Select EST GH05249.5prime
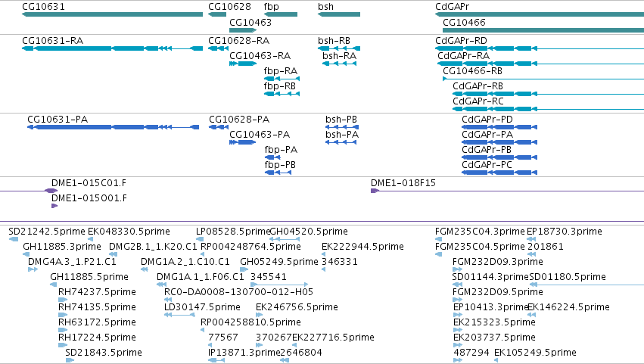 pyautogui.click(x=244, y=269)
